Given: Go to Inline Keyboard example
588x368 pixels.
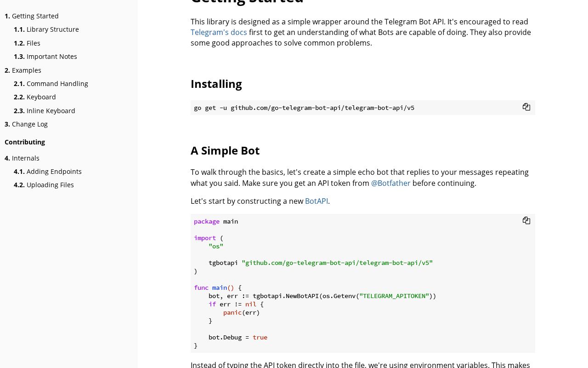Looking at the screenshot, I should (45, 111).
